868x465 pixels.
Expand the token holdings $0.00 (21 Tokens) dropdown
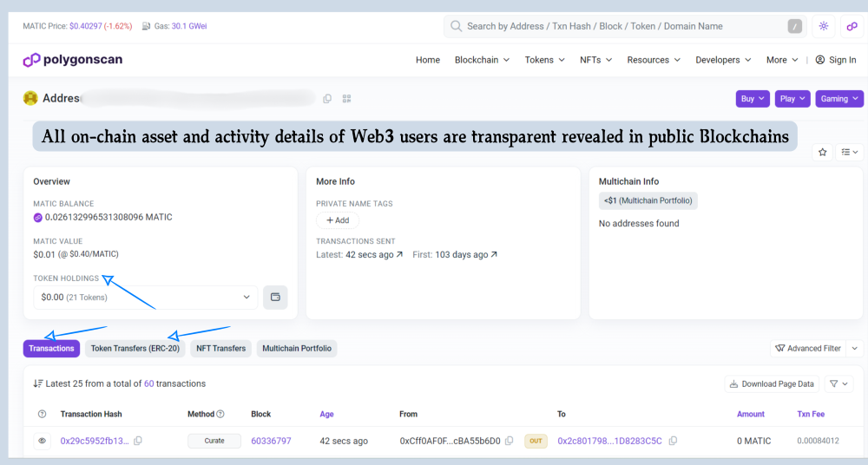[x=146, y=298]
